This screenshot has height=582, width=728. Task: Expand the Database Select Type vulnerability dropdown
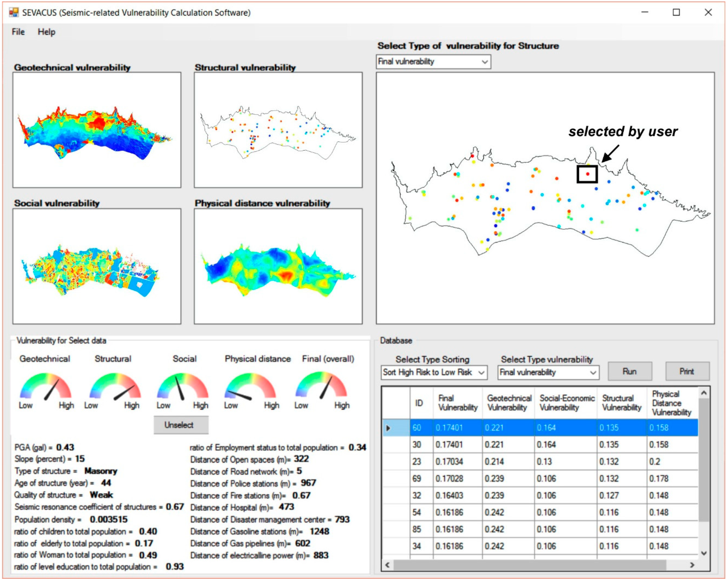pos(593,373)
